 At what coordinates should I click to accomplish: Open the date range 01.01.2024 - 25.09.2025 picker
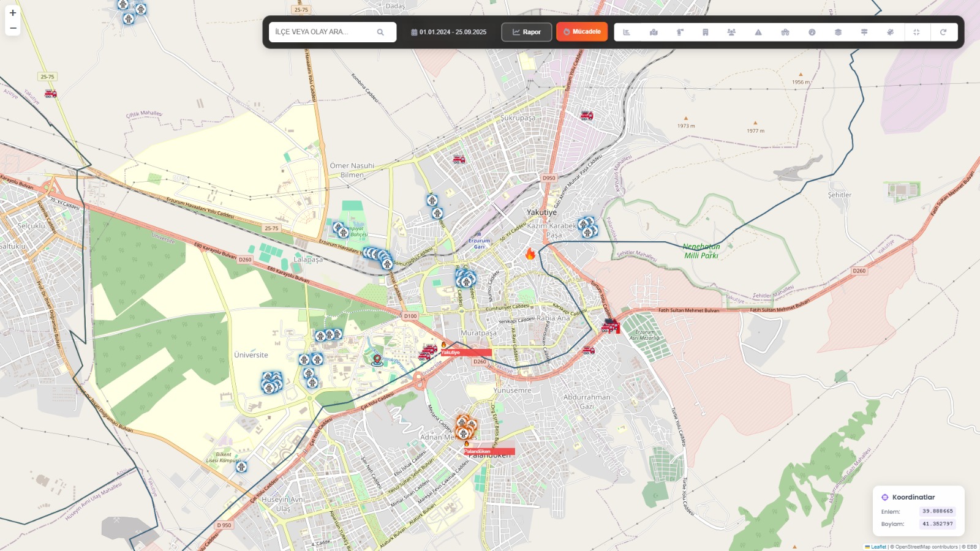coord(449,32)
